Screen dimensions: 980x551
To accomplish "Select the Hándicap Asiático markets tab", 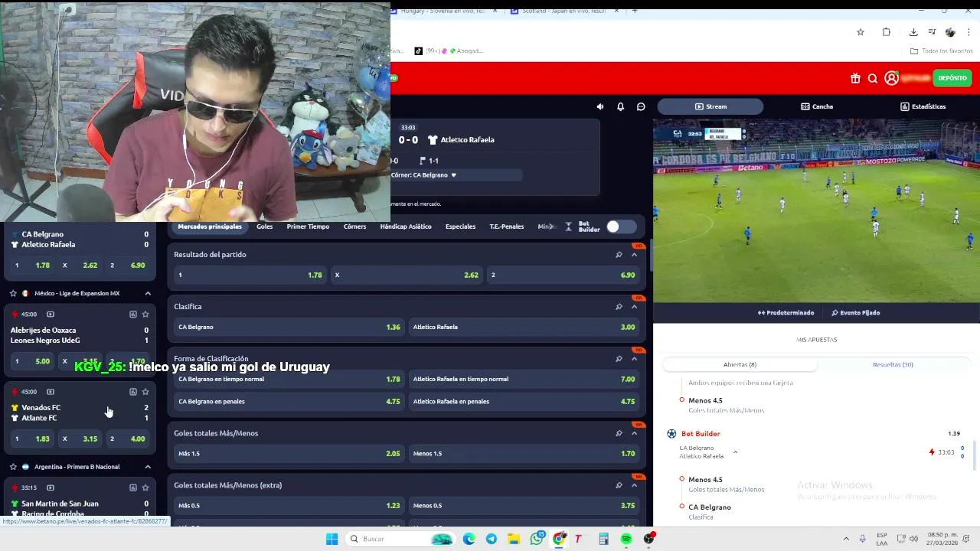I will point(406,227).
